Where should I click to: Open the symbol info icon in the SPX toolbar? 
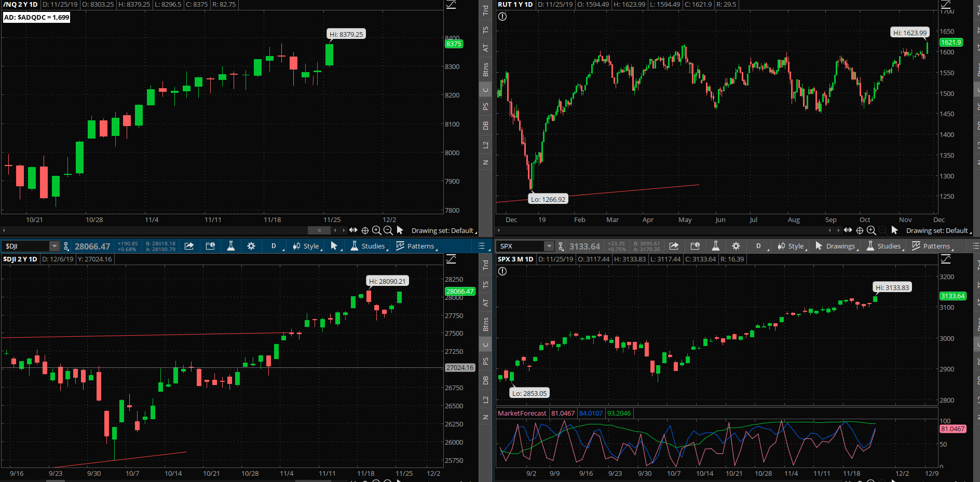(695, 246)
